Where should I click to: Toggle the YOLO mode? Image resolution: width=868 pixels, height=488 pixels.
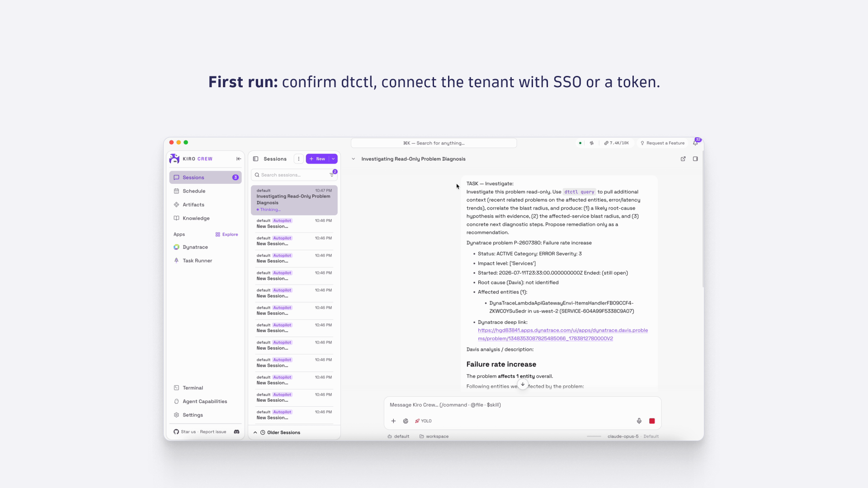pyautogui.click(x=423, y=421)
